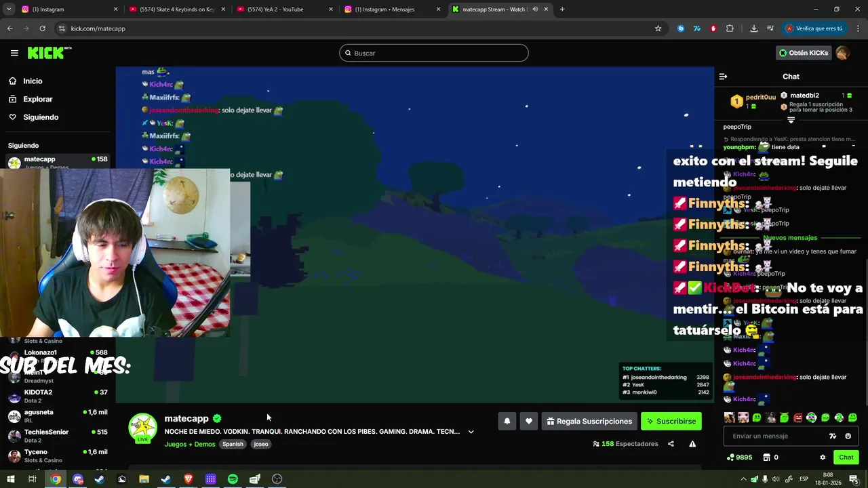Click the ESP language indicator
The image size is (868, 488).
(804, 479)
